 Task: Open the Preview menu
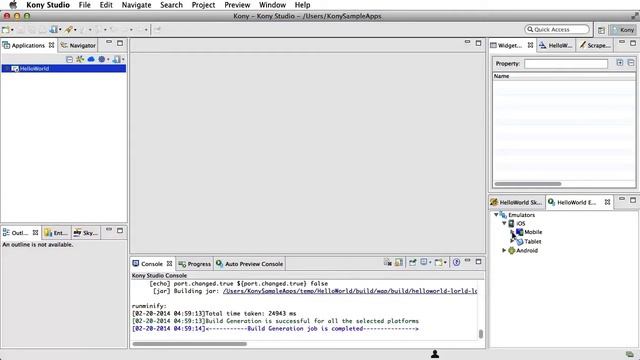point(237,5)
